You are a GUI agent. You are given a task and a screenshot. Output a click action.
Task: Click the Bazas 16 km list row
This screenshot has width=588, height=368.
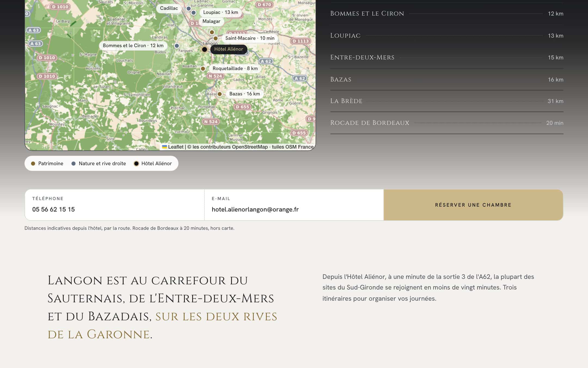coord(447,80)
